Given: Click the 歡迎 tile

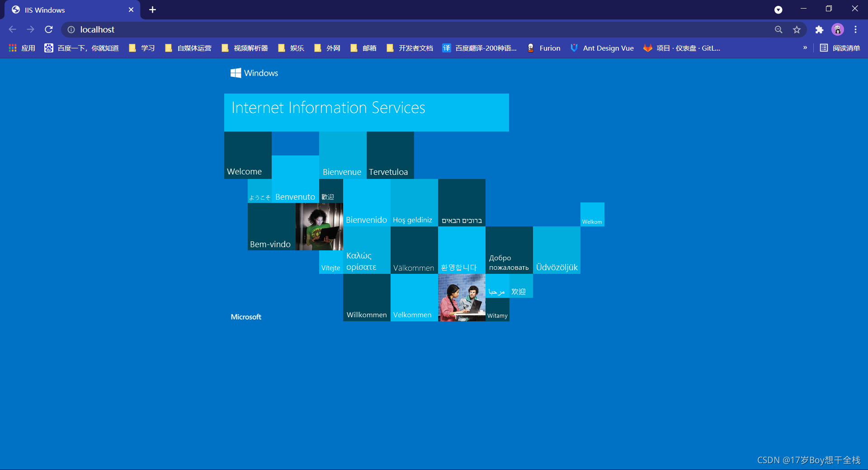Looking at the screenshot, I should click(x=331, y=191).
